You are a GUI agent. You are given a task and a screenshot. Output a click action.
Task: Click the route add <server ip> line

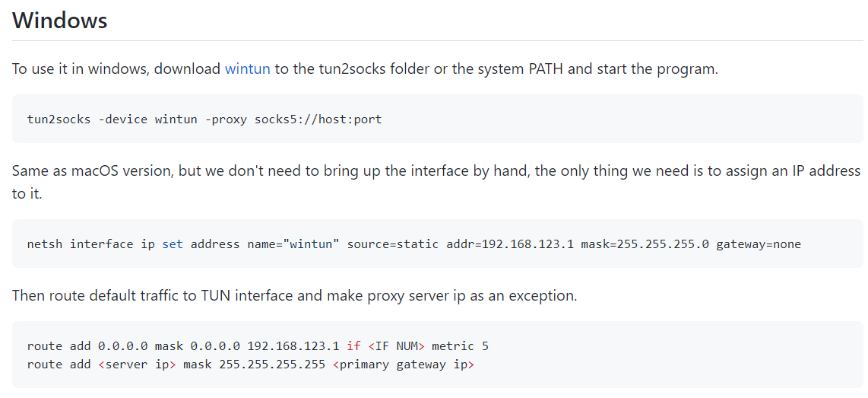[x=251, y=365]
